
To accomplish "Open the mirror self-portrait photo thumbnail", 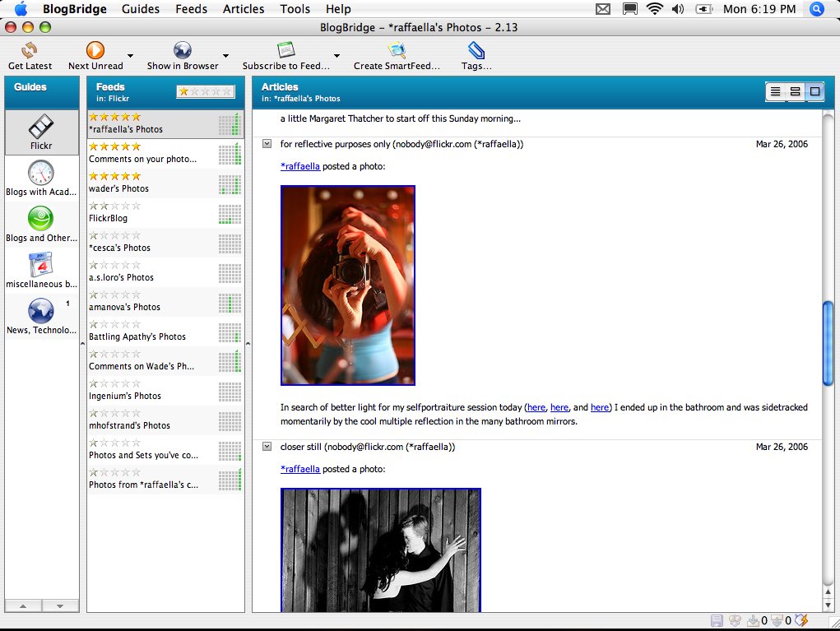I will click(x=348, y=285).
